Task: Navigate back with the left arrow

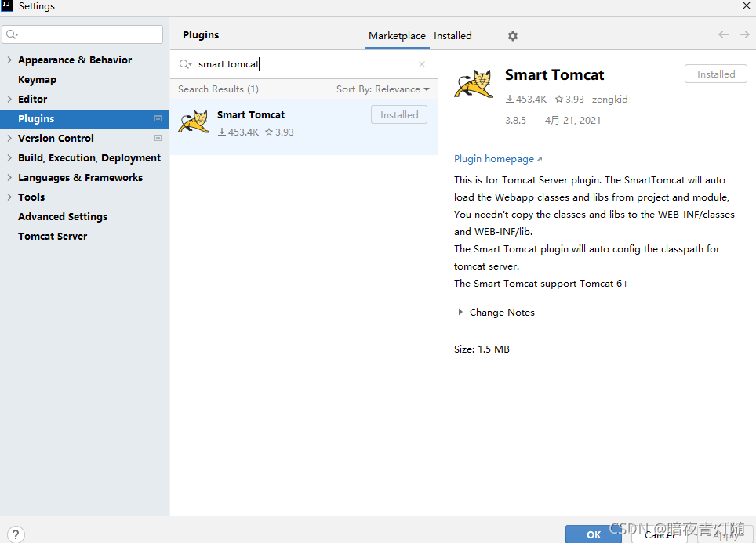Action: point(723,34)
